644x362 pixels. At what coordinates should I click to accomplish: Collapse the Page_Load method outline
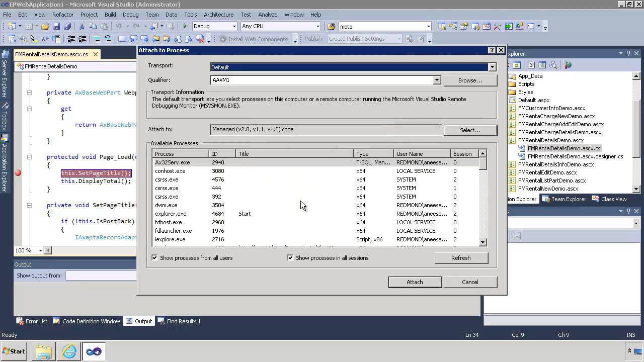pyautogui.click(x=29, y=157)
